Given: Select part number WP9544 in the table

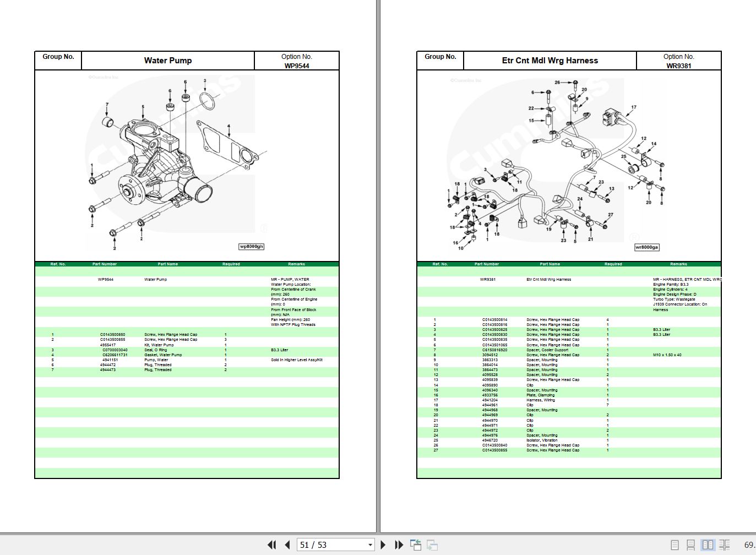Looking at the screenshot, I should [x=105, y=279].
